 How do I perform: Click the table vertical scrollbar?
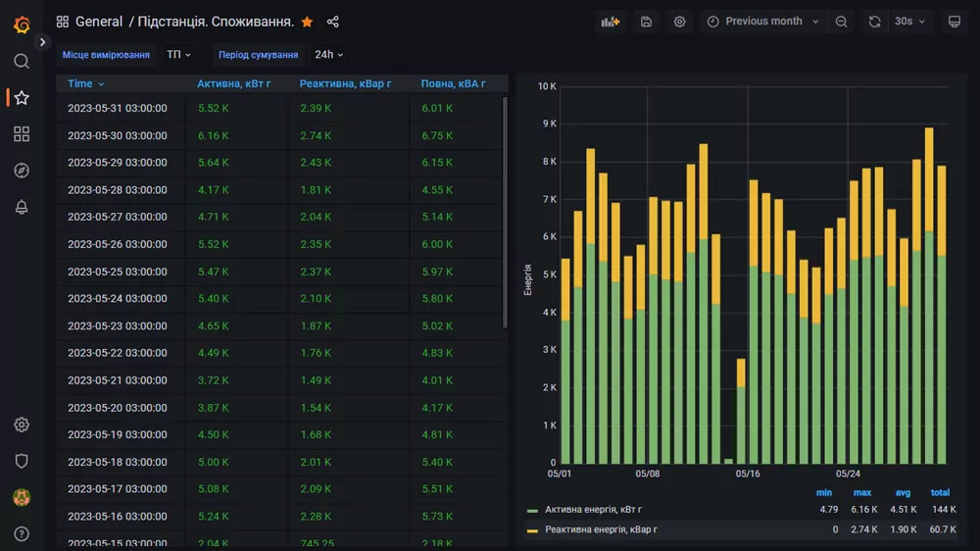[505, 212]
